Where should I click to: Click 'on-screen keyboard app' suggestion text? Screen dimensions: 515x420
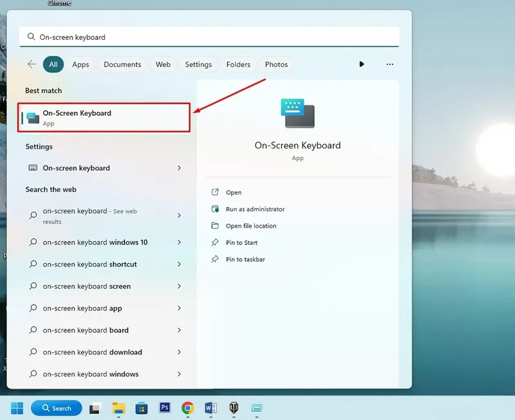tap(82, 308)
